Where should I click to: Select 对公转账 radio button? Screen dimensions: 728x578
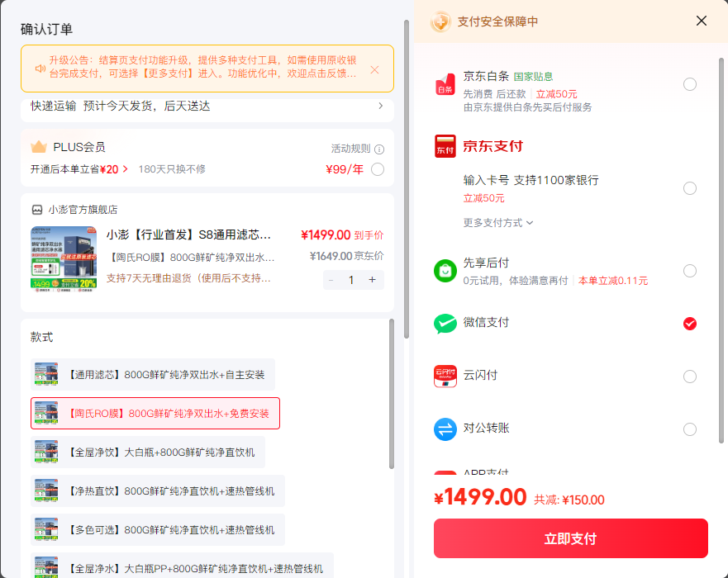(689, 429)
